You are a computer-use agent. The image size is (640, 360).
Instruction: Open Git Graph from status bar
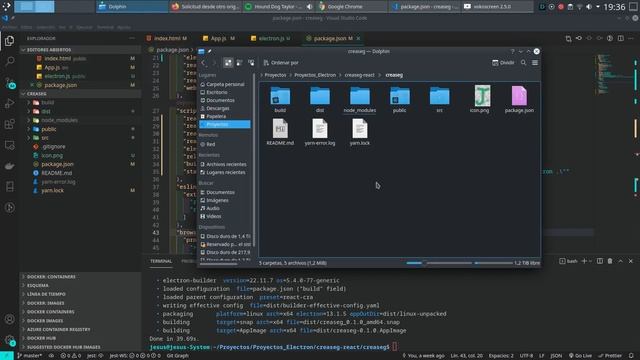click(178, 356)
